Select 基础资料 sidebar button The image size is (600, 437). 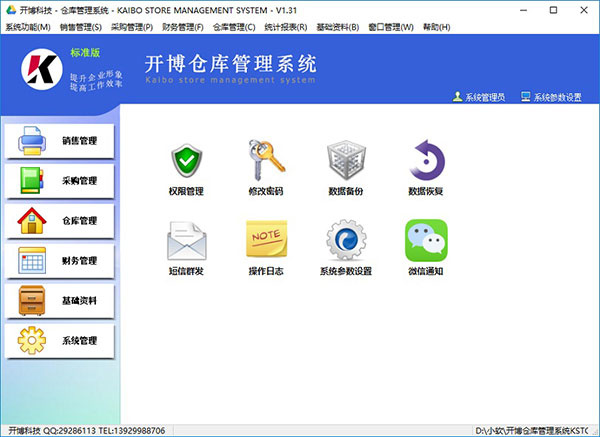point(59,301)
